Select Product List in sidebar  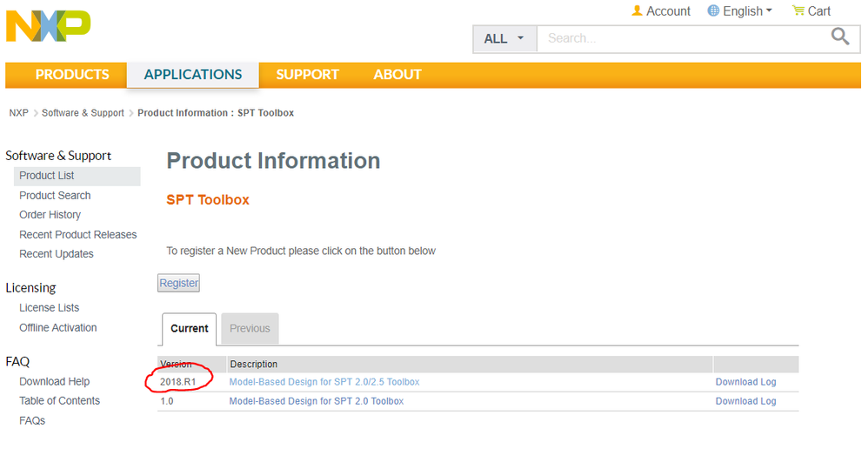(77, 176)
